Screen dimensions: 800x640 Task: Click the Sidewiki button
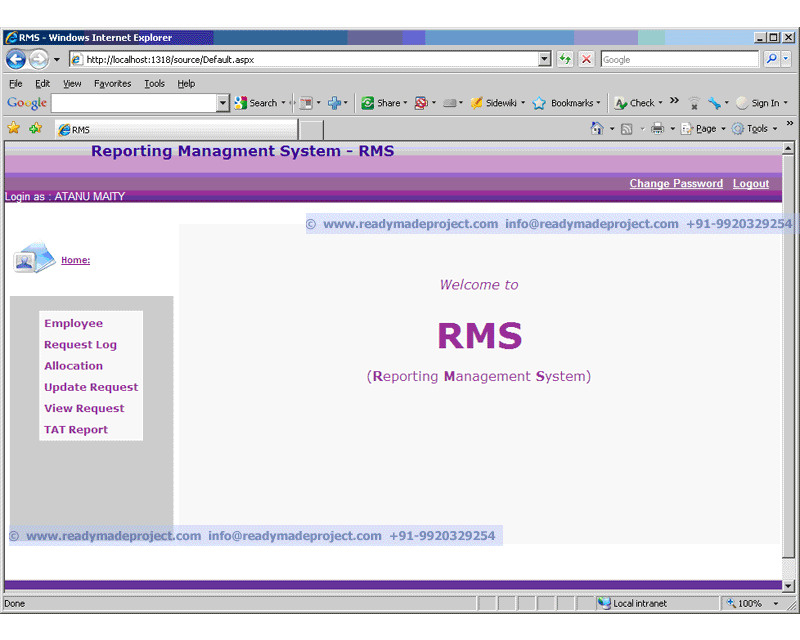tap(493, 103)
